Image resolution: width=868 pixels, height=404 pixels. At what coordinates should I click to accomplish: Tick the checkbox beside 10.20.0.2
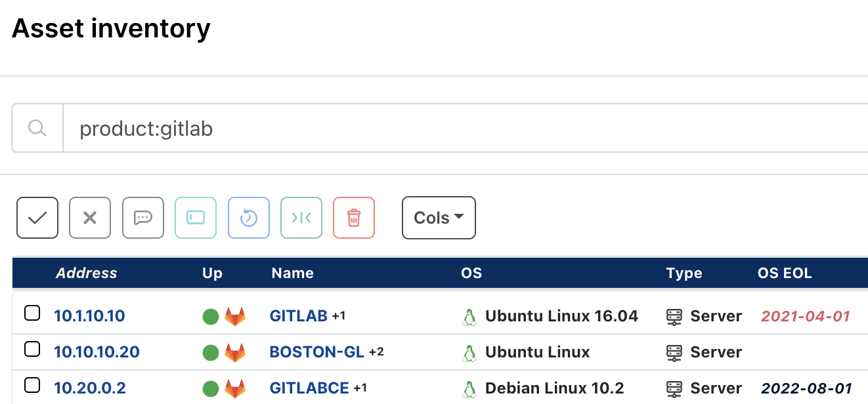click(x=32, y=385)
